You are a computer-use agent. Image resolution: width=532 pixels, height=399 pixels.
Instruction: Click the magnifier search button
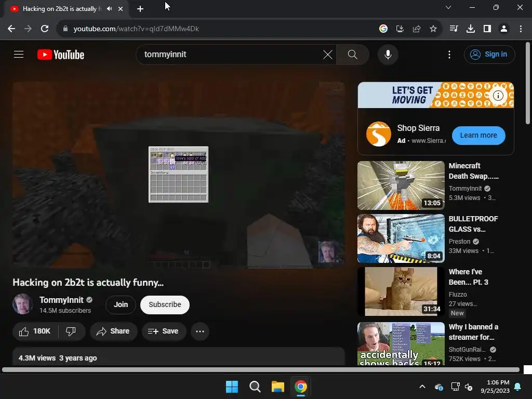353,54
